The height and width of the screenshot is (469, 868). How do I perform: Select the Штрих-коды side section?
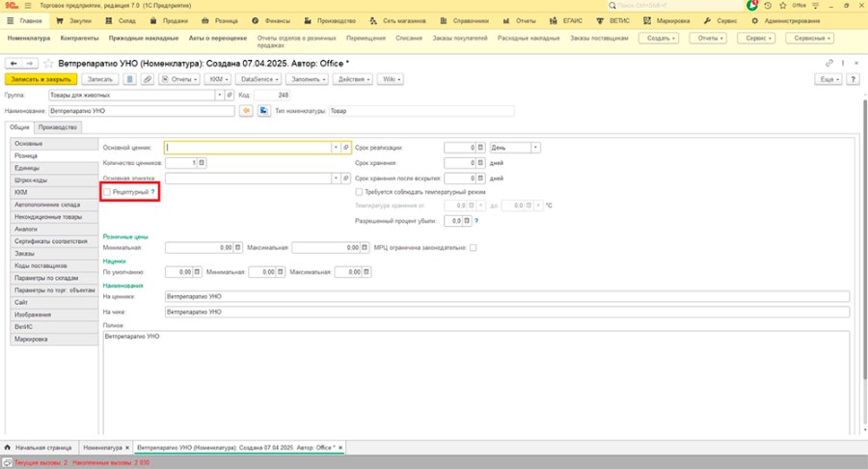(54, 179)
